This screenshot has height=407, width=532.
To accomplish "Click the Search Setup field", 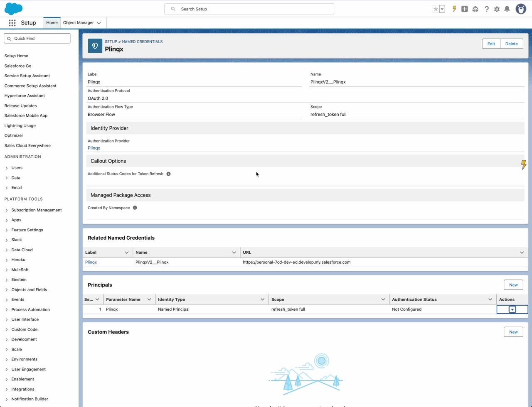I will point(249,9).
